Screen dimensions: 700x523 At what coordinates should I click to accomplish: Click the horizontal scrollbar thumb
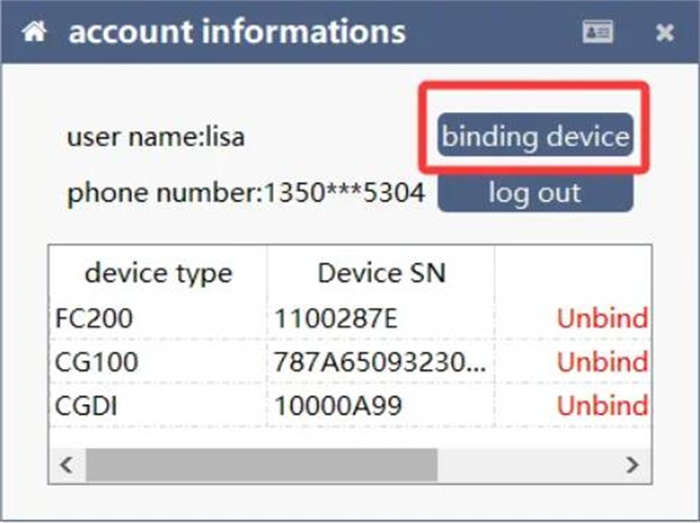pyautogui.click(x=261, y=465)
